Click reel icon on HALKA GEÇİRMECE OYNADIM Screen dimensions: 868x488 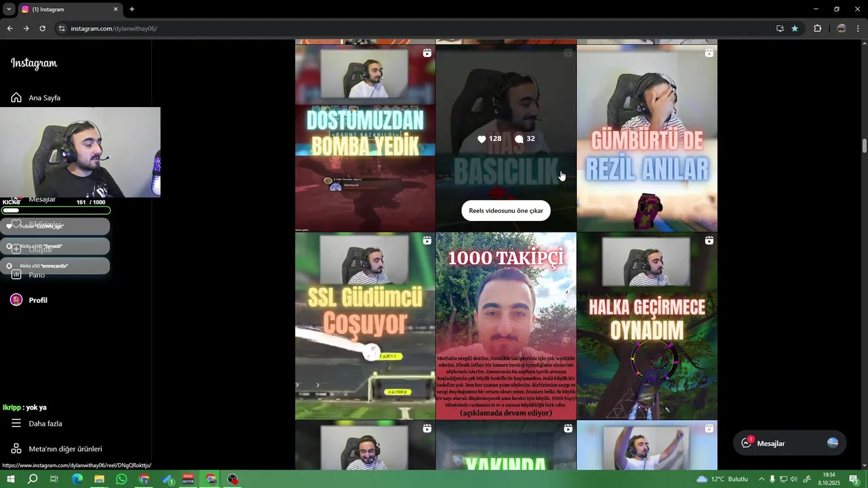click(x=709, y=241)
